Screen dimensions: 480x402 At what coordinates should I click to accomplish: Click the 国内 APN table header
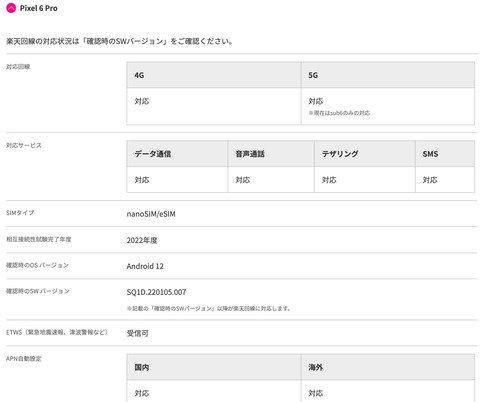tap(214, 367)
